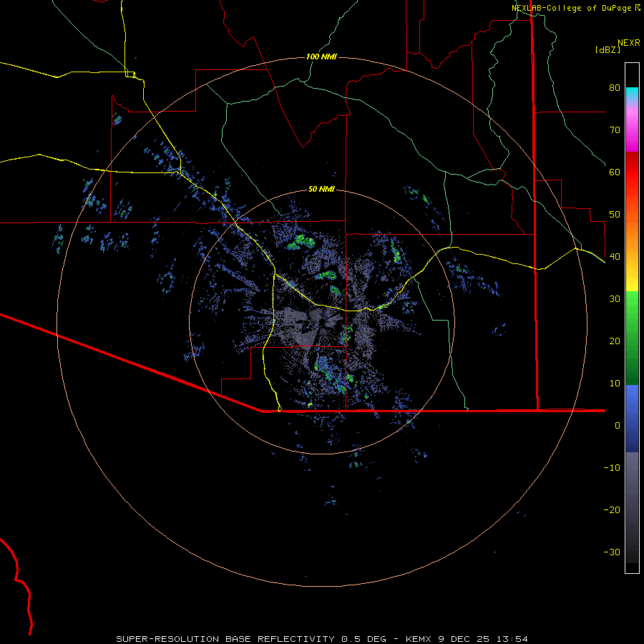Screen dimensions: 644x644
Task: Click the 20 value on the dBZ scale
Action: coord(615,341)
